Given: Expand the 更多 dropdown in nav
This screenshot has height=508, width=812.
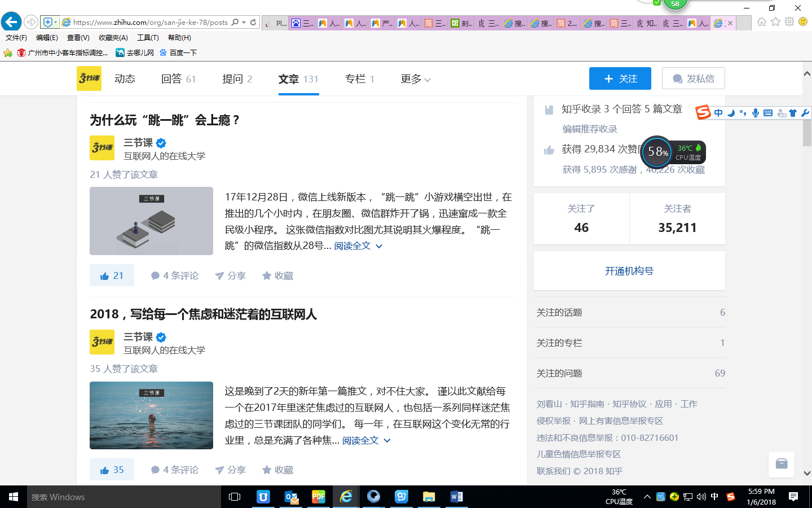Looking at the screenshot, I should click(416, 79).
